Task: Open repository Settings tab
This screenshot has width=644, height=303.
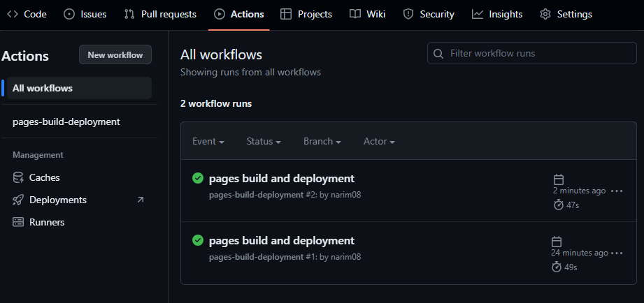Action: tap(566, 15)
